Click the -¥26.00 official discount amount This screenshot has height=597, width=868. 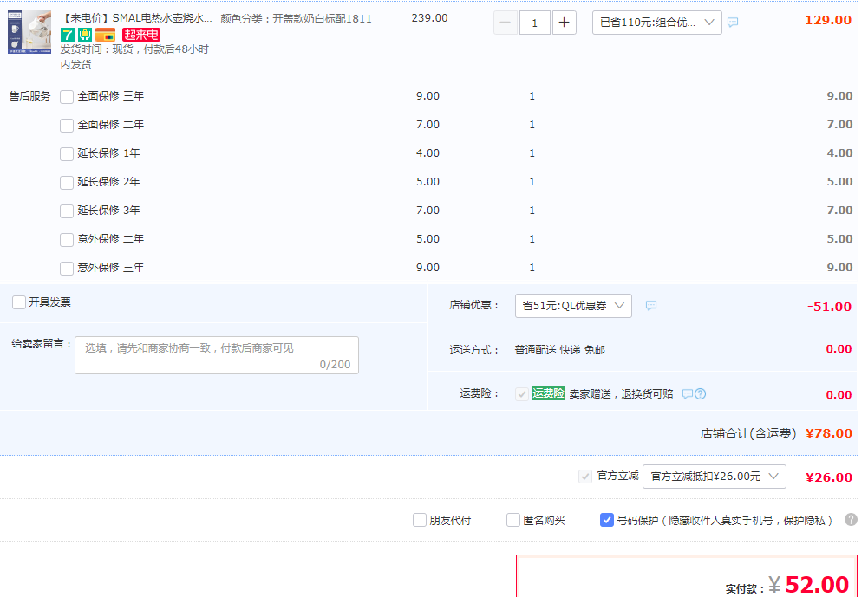[826, 477]
